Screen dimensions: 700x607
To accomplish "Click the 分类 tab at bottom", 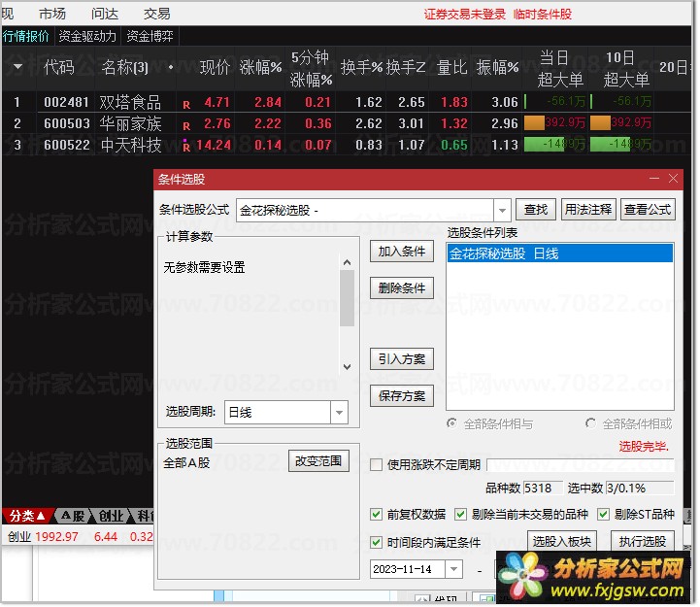I will pyautogui.click(x=27, y=516).
